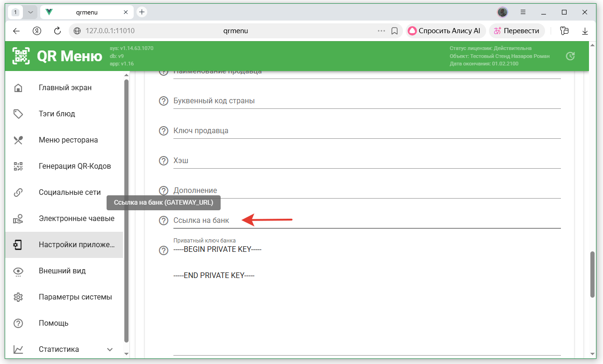The width and height of the screenshot is (603, 364).
Task: Click the page vertical scrollbar thumb
Action: (x=592, y=274)
